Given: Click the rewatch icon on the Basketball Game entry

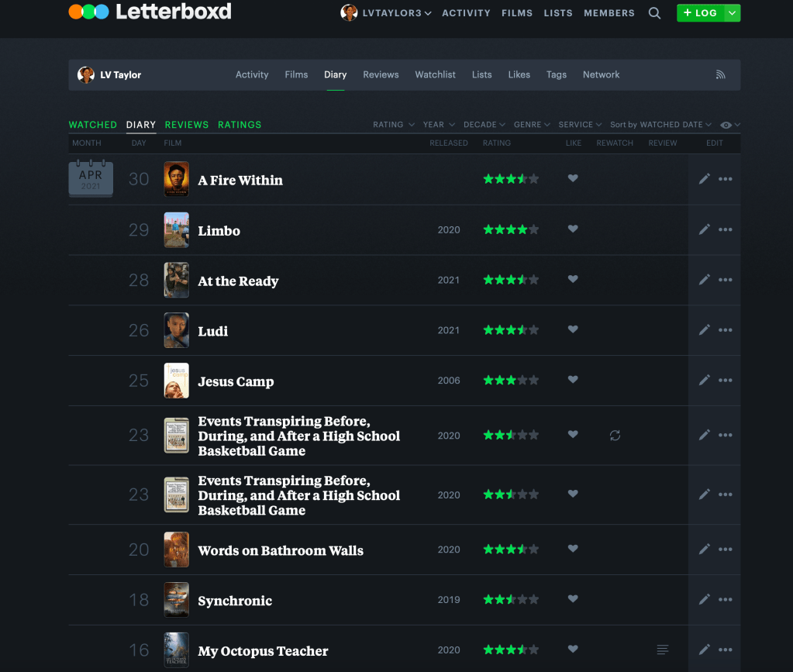Looking at the screenshot, I should [x=615, y=436].
